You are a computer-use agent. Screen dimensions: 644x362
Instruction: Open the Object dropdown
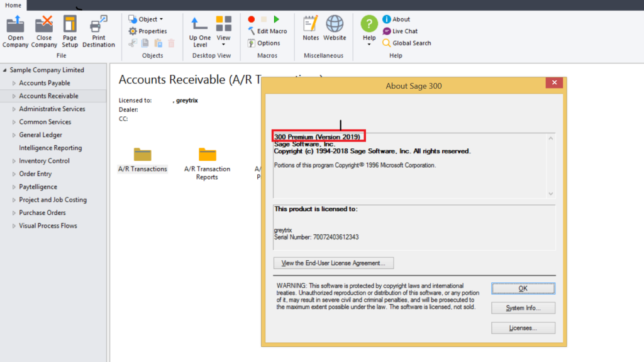point(146,19)
